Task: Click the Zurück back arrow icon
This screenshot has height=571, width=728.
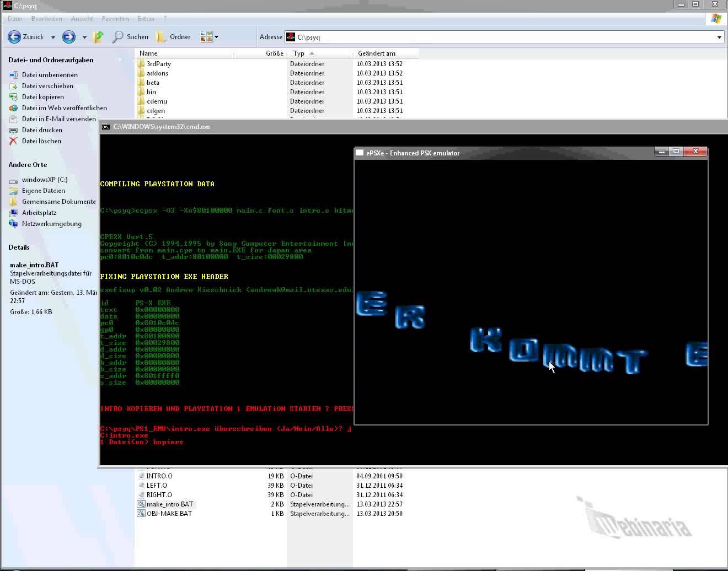Action: 14,37
